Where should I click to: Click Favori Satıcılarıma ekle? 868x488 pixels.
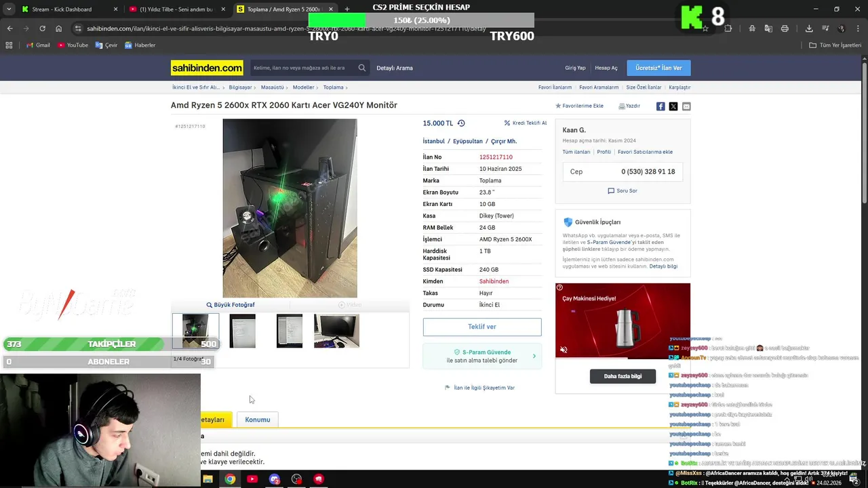pos(645,152)
